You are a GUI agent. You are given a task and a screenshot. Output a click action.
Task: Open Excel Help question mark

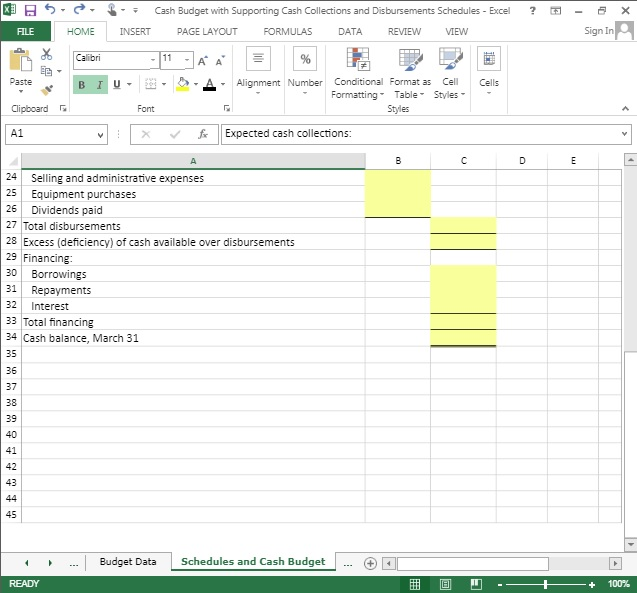click(532, 11)
